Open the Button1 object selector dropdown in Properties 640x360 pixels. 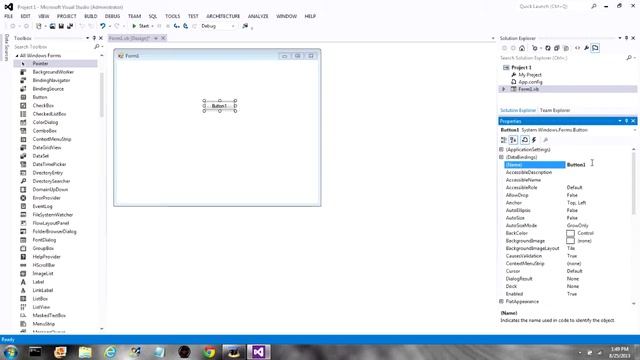pyautogui.click(x=635, y=130)
